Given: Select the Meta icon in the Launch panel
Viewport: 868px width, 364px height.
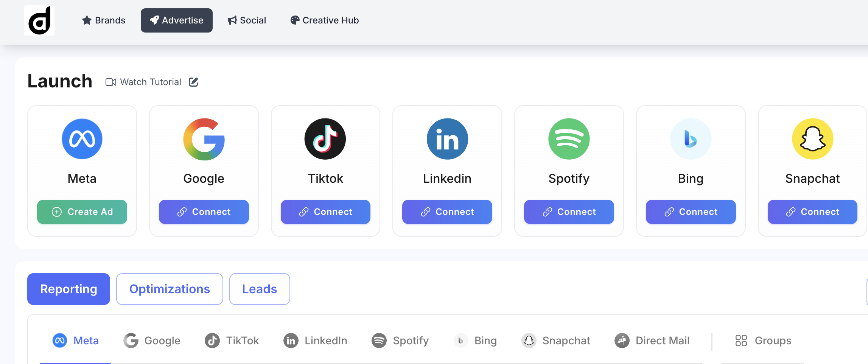Looking at the screenshot, I should coord(82,139).
